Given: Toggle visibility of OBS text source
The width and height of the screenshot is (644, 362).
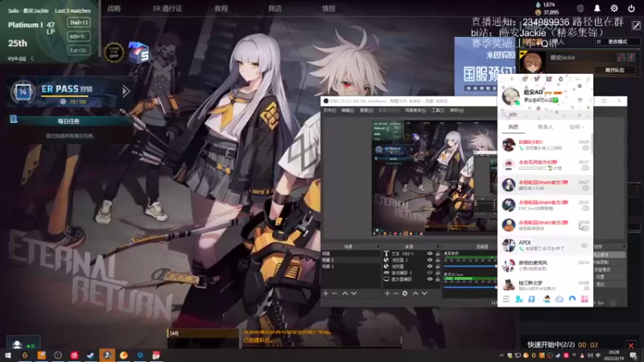Looking at the screenshot, I should [x=430, y=253].
